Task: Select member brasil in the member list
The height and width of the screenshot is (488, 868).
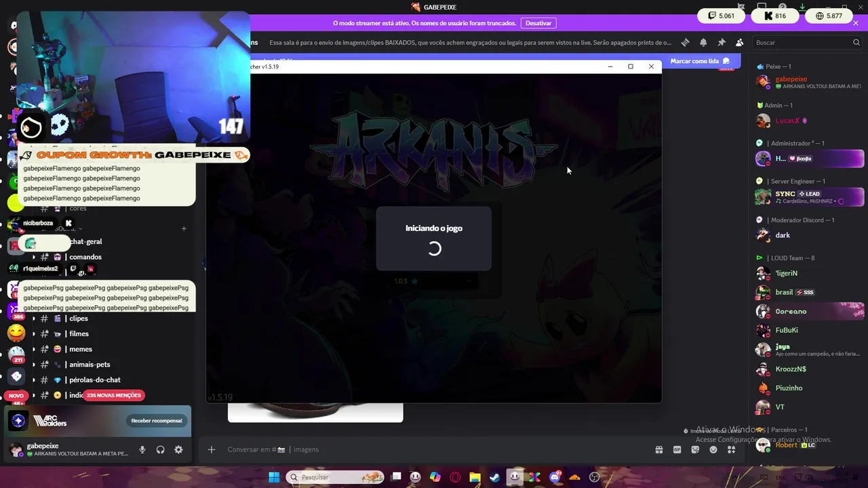Action: [809, 292]
